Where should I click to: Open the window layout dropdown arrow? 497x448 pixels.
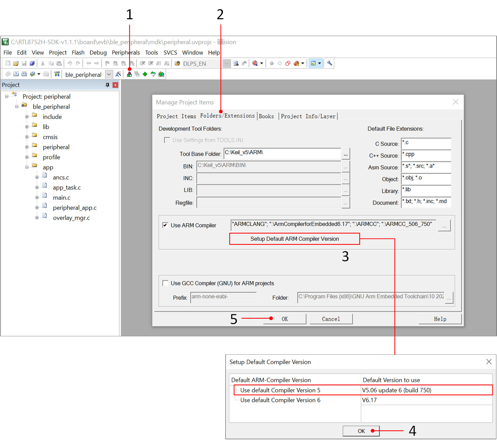click(x=319, y=63)
